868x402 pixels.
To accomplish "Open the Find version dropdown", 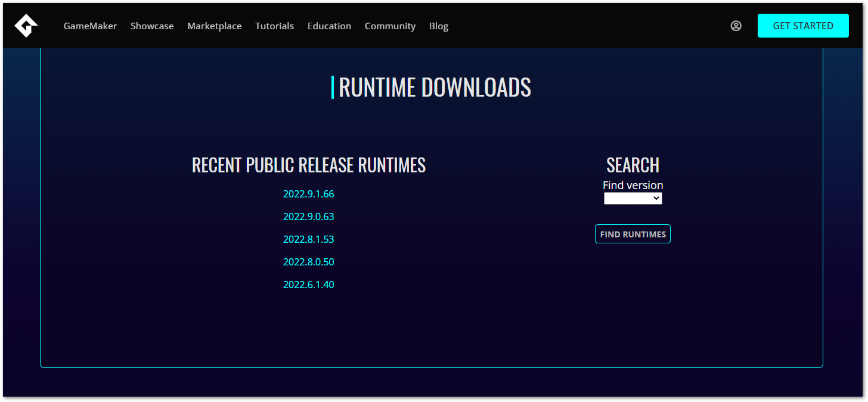I will click(x=633, y=198).
